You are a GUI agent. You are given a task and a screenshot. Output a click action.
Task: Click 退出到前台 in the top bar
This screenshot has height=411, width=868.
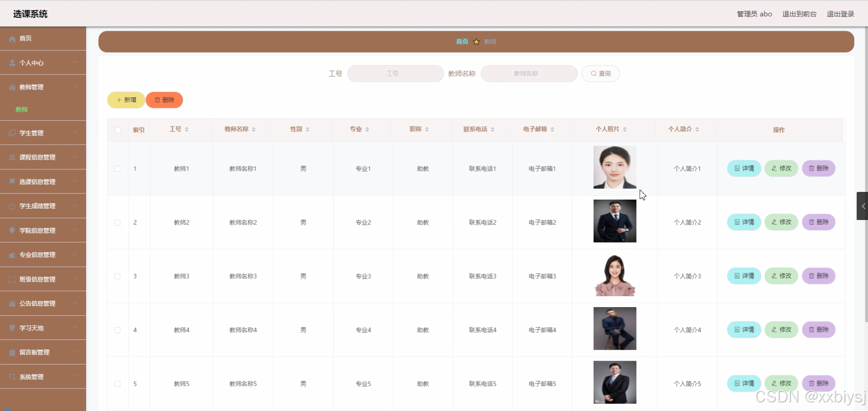pos(799,14)
